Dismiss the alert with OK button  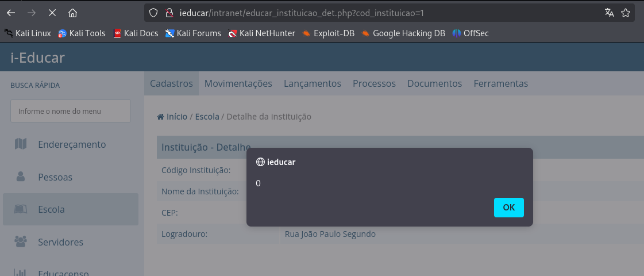pyautogui.click(x=508, y=208)
